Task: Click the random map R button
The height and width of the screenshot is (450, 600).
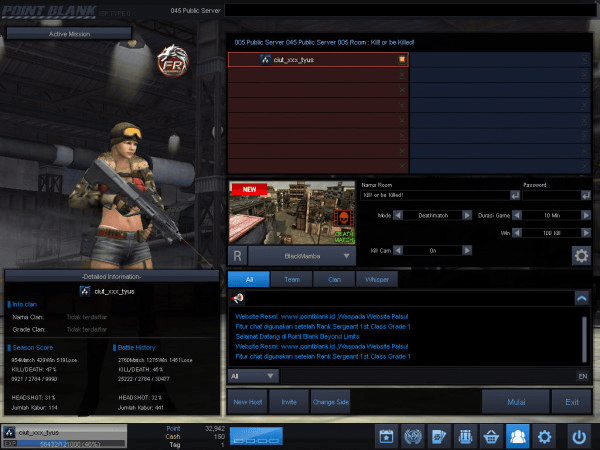Action: (240, 256)
